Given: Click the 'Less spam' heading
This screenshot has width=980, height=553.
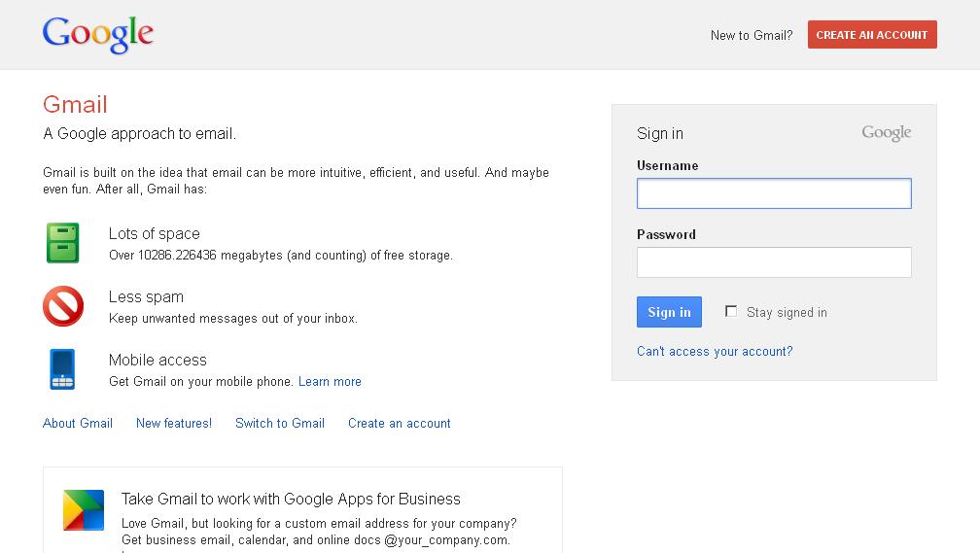Looking at the screenshot, I should pos(146,296).
